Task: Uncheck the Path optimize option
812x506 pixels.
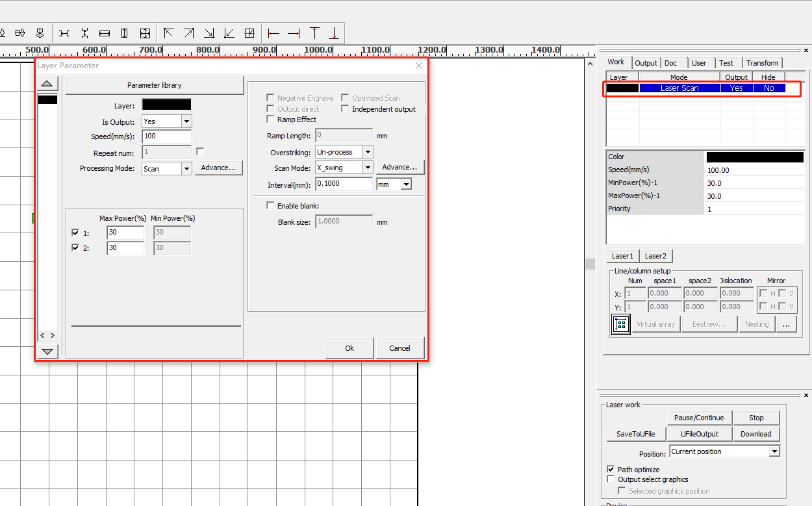Action: tap(611, 469)
